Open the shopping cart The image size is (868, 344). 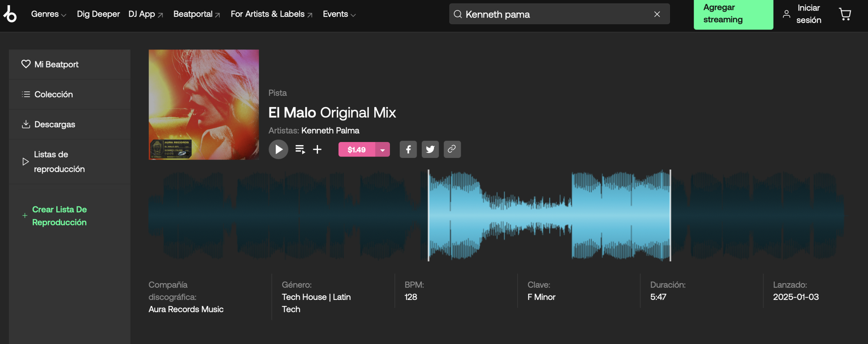[x=845, y=14]
